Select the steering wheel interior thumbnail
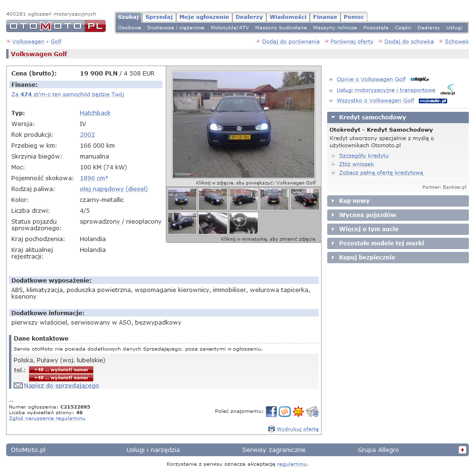Viewport: 475px width, 476px height. point(244,223)
